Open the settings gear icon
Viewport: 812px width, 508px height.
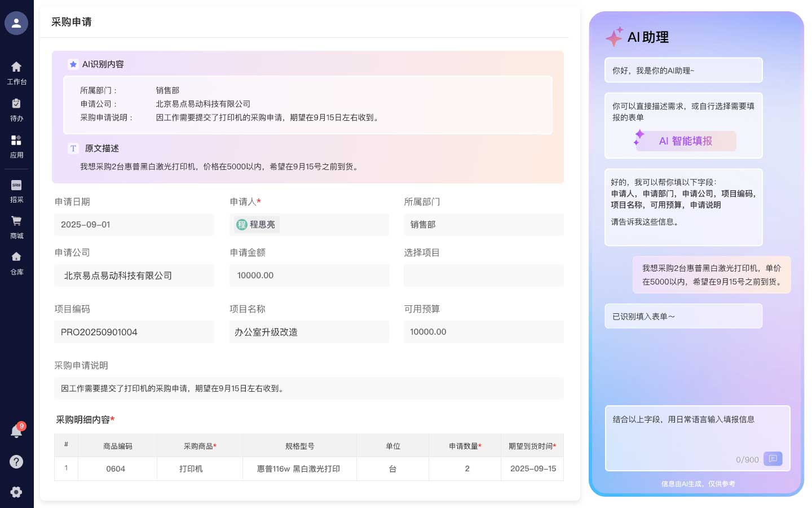[x=16, y=492]
